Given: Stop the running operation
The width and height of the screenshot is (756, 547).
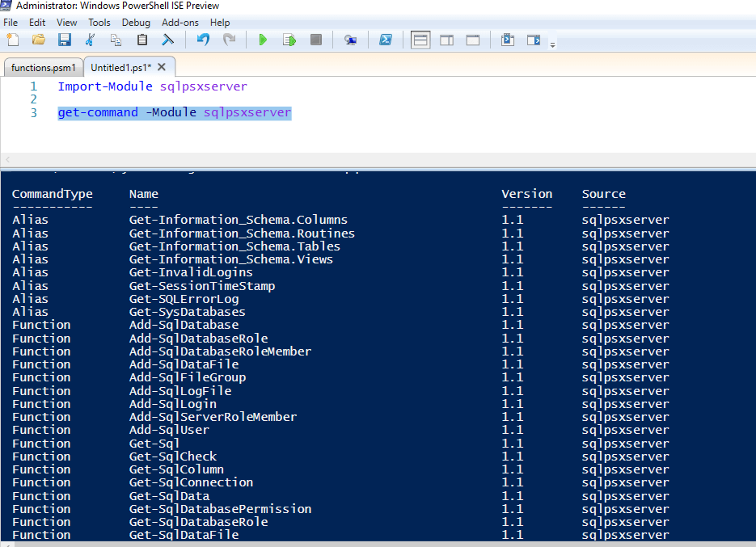Looking at the screenshot, I should click(x=316, y=40).
